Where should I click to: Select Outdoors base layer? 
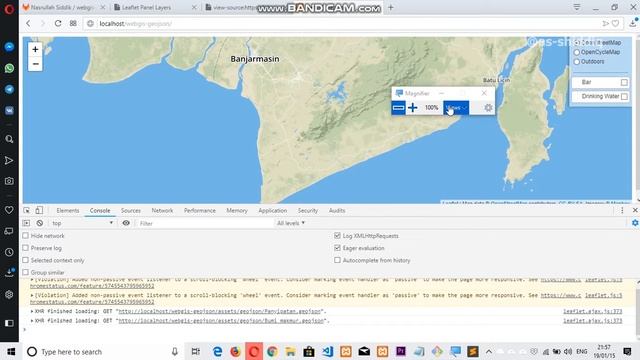tap(577, 62)
